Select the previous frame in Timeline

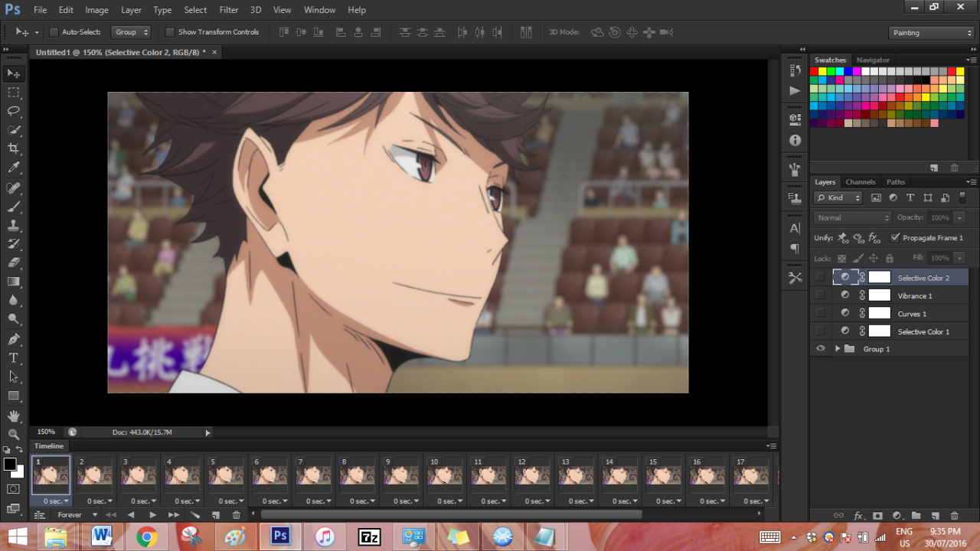pyautogui.click(x=131, y=515)
